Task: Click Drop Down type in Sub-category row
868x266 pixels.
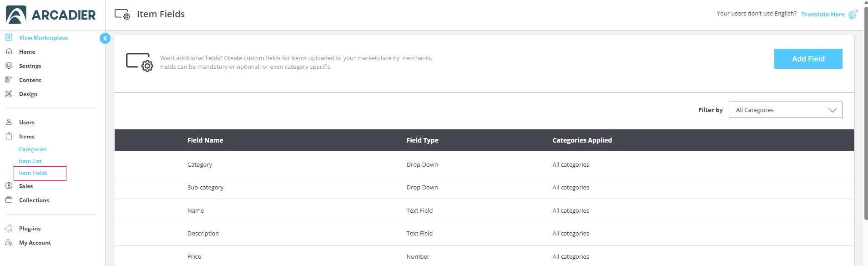Action: [x=422, y=187]
